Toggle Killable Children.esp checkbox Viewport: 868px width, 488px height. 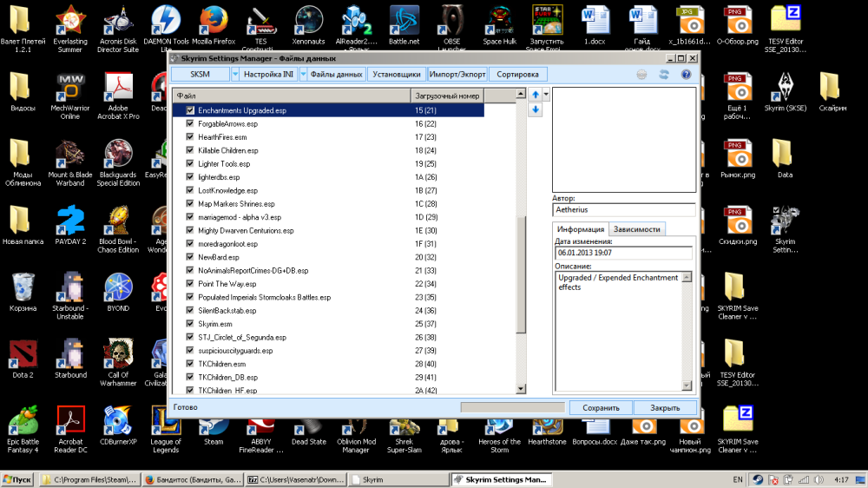coord(190,150)
